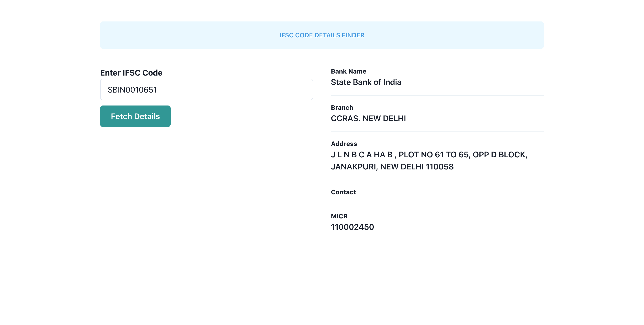Viewport: 644px width, 325px height.
Task: Click the Bank Name label
Action: pyautogui.click(x=349, y=72)
